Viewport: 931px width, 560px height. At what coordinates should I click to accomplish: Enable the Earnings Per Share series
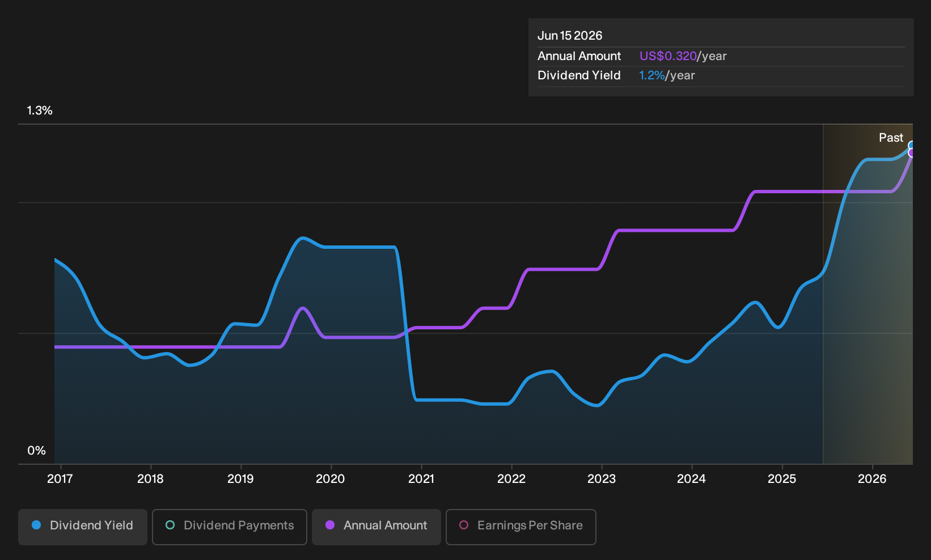coord(521,527)
